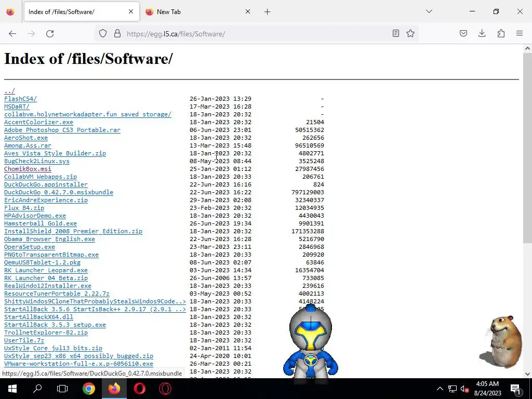Viewport: 532px width, 399px height.
Task: Download StartAllBackX64.dll
Action: [x=38, y=317]
